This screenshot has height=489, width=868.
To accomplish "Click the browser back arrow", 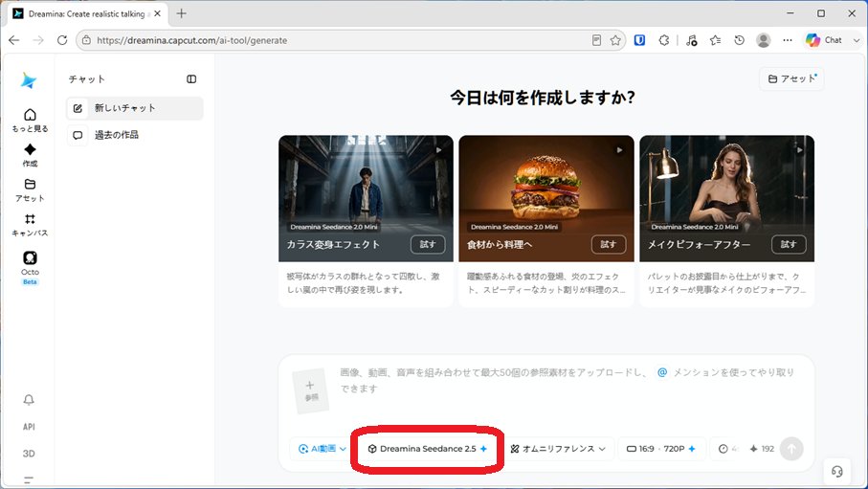I will [x=14, y=40].
